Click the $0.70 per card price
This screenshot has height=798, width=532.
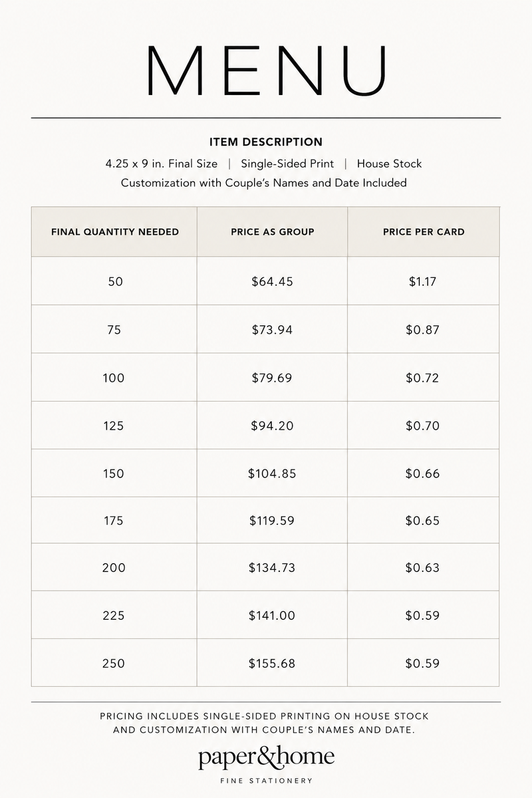coord(423,426)
